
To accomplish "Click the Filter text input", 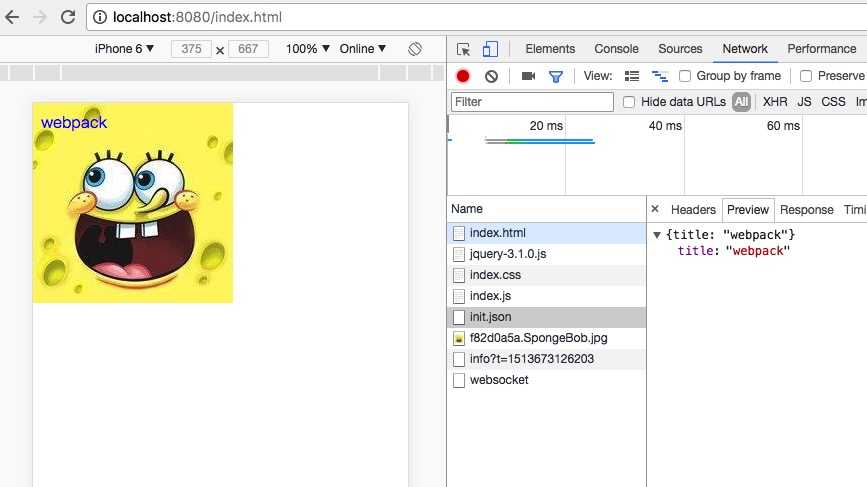I will tap(532, 102).
